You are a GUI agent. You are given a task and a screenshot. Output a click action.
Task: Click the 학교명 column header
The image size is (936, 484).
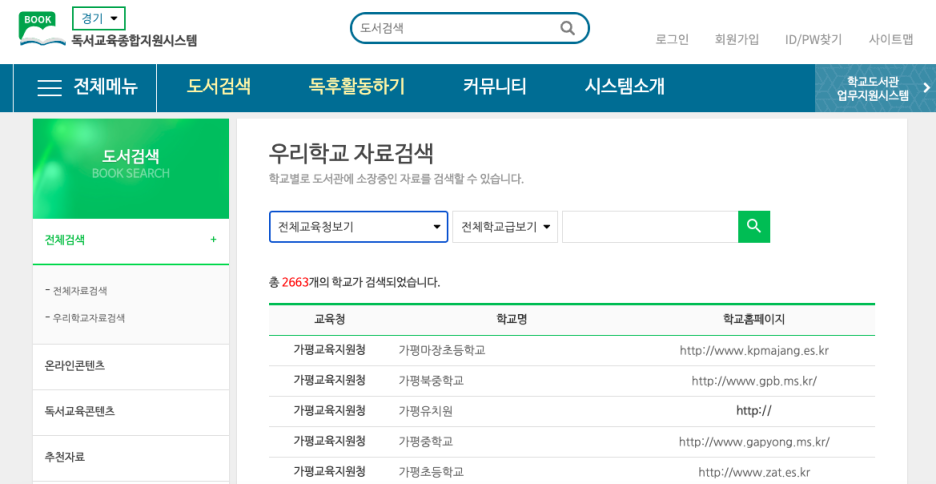pos(512,319)
